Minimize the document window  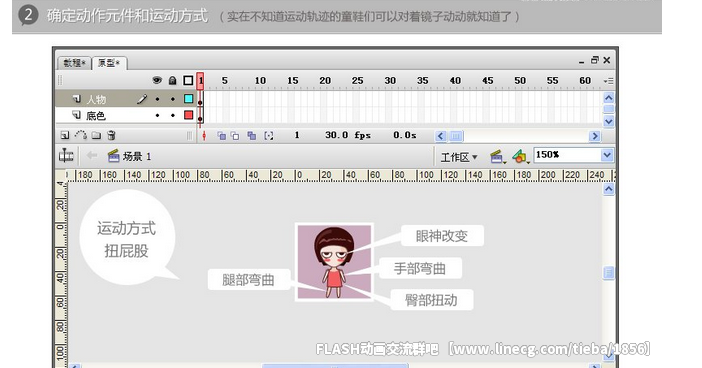[x=581, y=61]
